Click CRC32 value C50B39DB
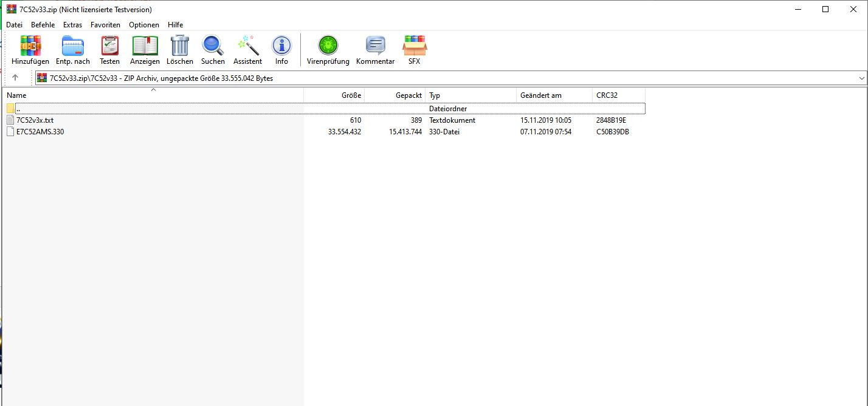Image resolution: width=868 pixels, height=406 pixels. 613,132
